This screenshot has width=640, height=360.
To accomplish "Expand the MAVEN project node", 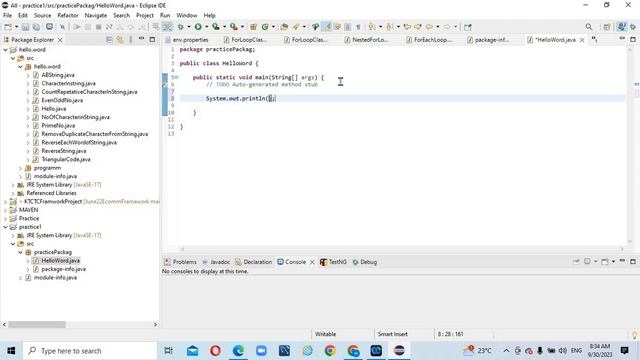I will [5, 210].
